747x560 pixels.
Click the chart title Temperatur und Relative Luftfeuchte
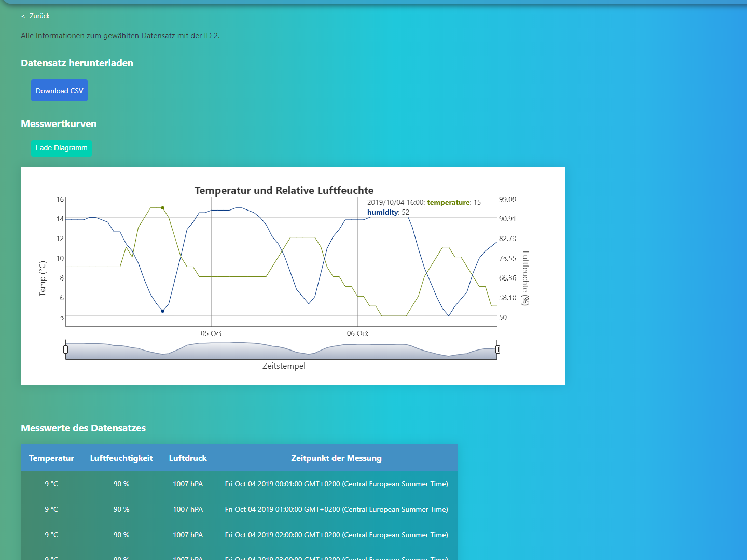[284, 190]
